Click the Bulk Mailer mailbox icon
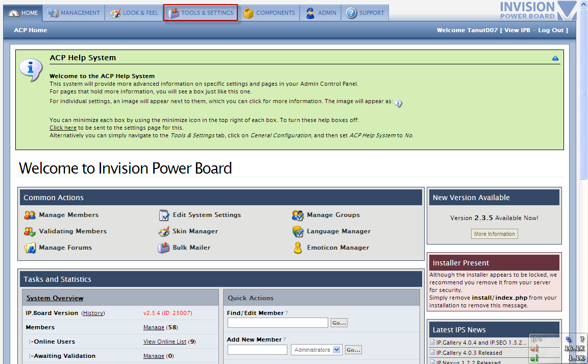The width and height of the screenshot is (588, 364). coord(163,248)
